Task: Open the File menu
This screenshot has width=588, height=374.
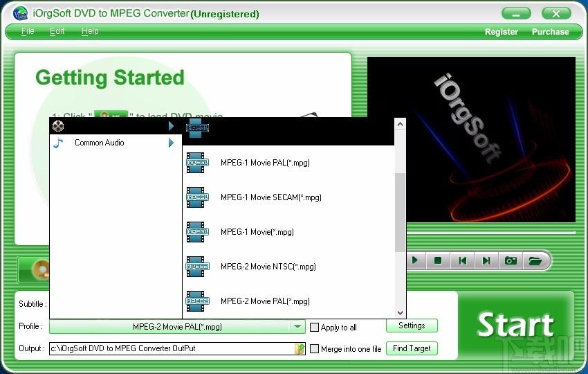Action: click(28, 31)
